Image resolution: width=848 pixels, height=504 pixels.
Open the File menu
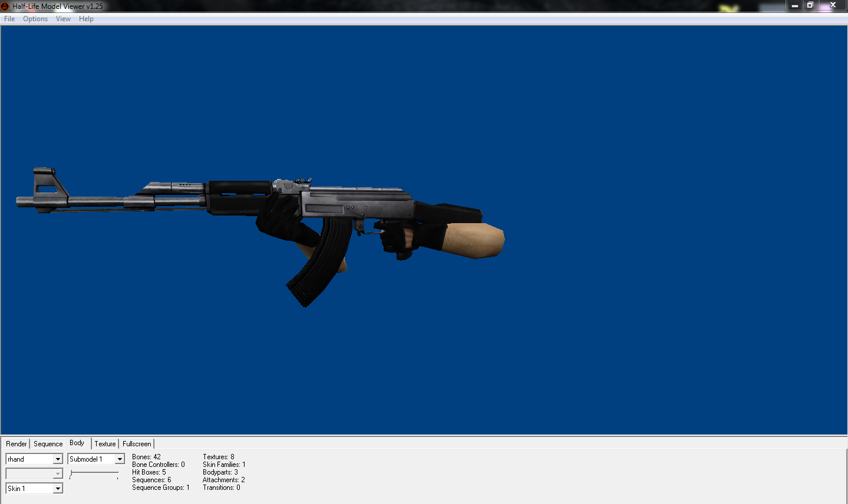9,19
